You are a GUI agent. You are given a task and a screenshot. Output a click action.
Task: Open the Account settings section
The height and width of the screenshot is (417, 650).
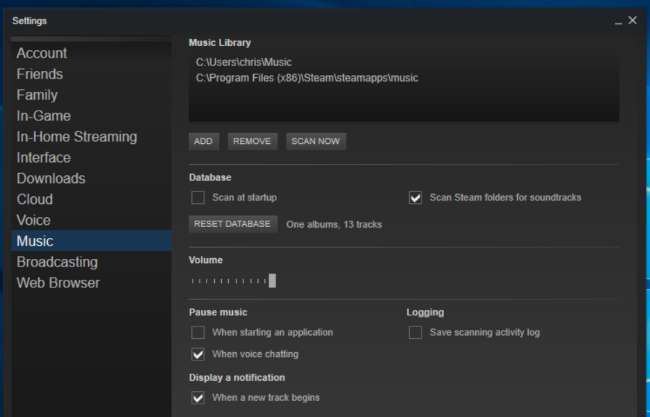[x=42, y=53]
